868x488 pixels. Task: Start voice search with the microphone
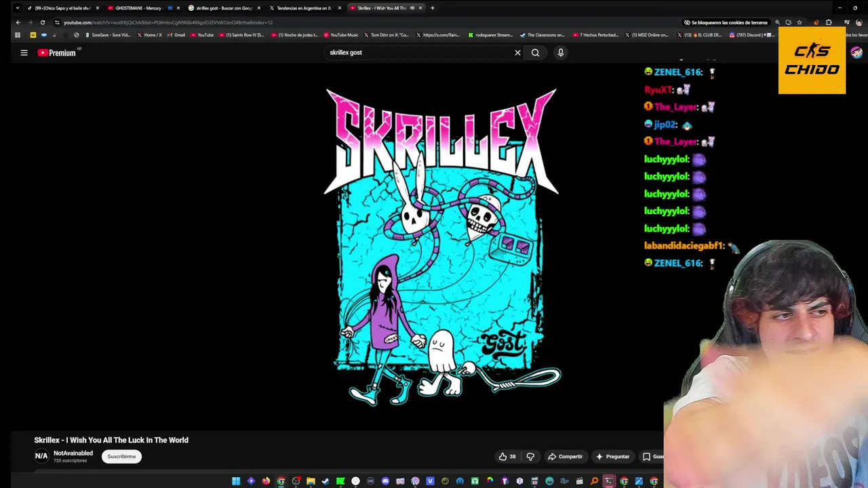pos(561,52)
